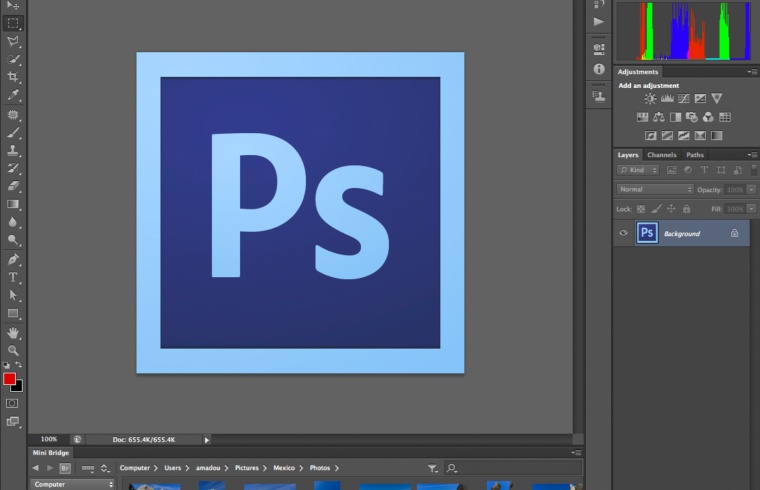Select the Rectangular Marquee tool
Viewport: 760px width, 490px height.
coord(13,22)
